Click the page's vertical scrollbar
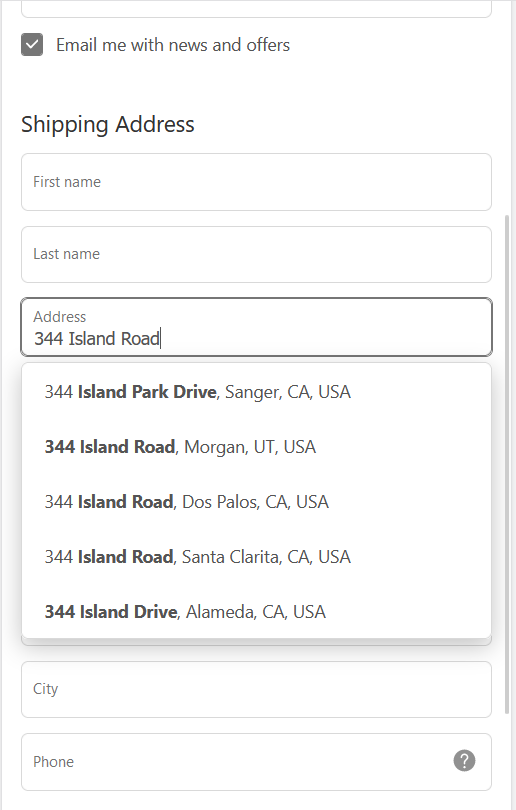Screen dimensions: 516x810 tap(507, 464)
